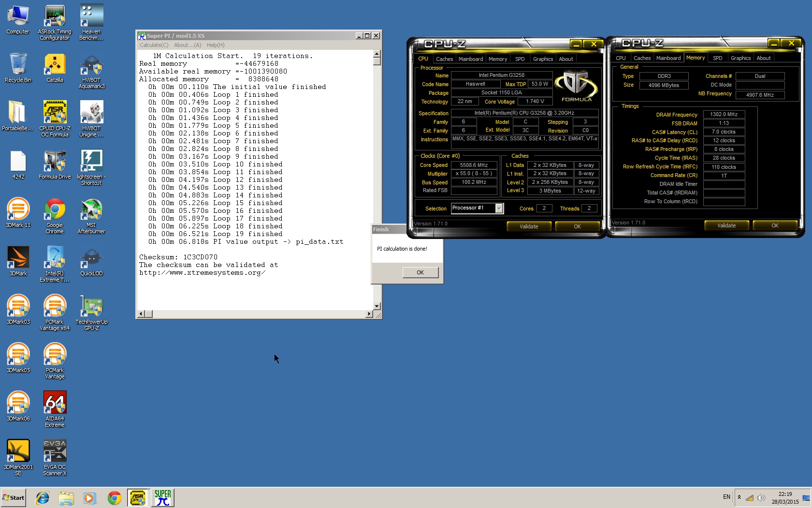Launch MSI Afterburner icon

click(x=91, y=216)
